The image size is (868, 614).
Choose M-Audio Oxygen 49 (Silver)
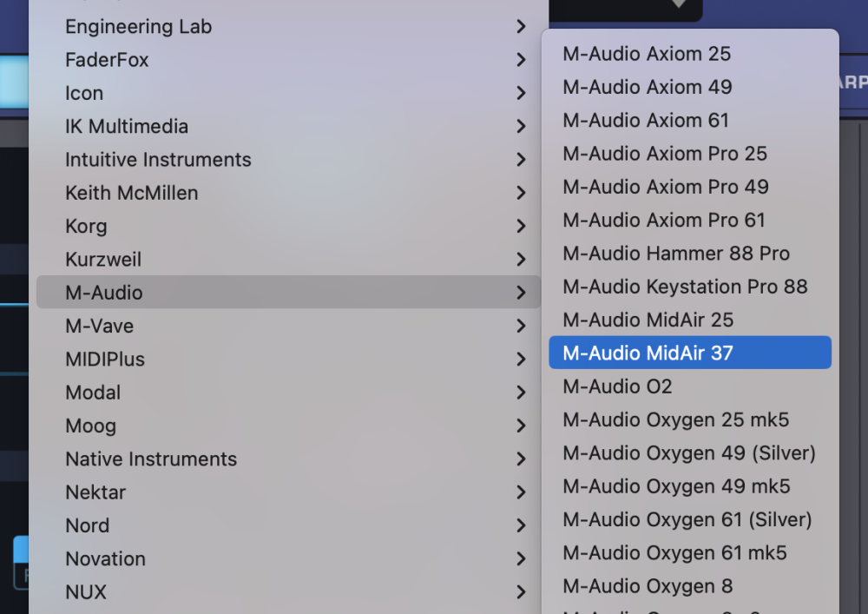pyautogui.click(x=689, y=453)
